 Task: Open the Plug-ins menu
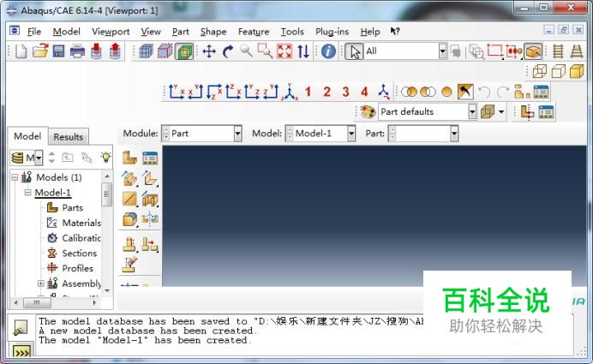332,32
